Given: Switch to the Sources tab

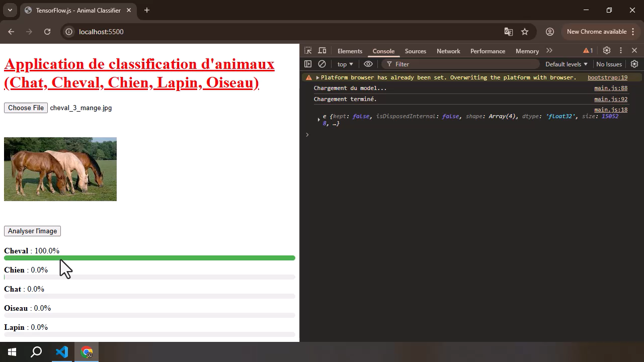Looking at the screenshot, I should (x=415, y=51).
